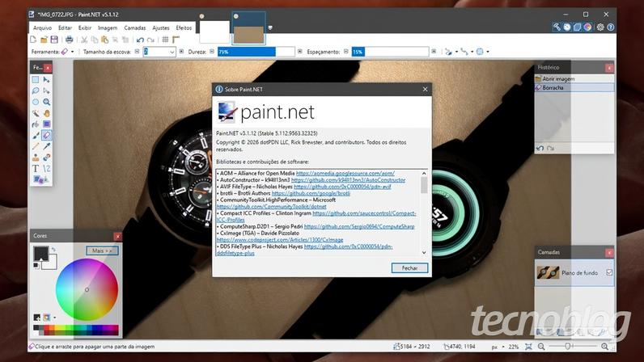Adjust the Dureza hardness slider

[x=256, y=52]
